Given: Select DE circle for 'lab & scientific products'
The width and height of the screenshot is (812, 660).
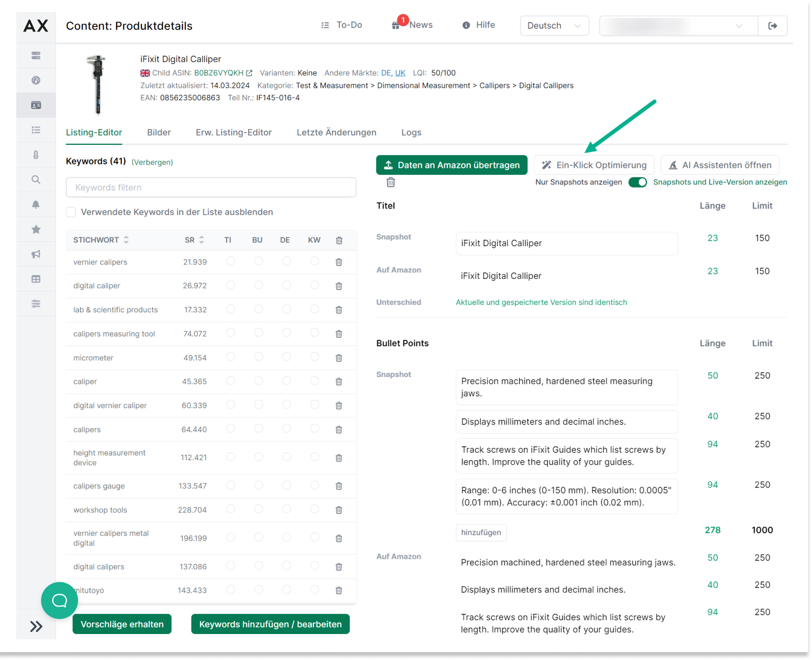Looking at the screenshot, I should click(x=286, y=309).
